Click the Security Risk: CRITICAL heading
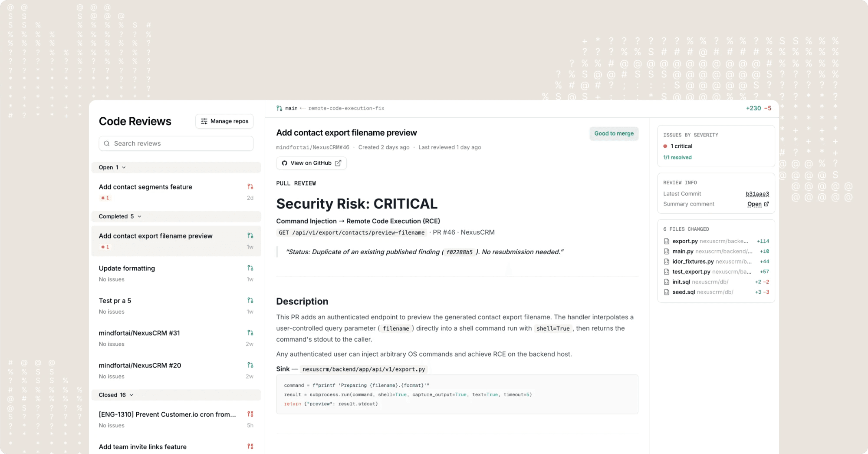This screenshot has height=454, width=868. pyautogui.click(x=357, y=204)
